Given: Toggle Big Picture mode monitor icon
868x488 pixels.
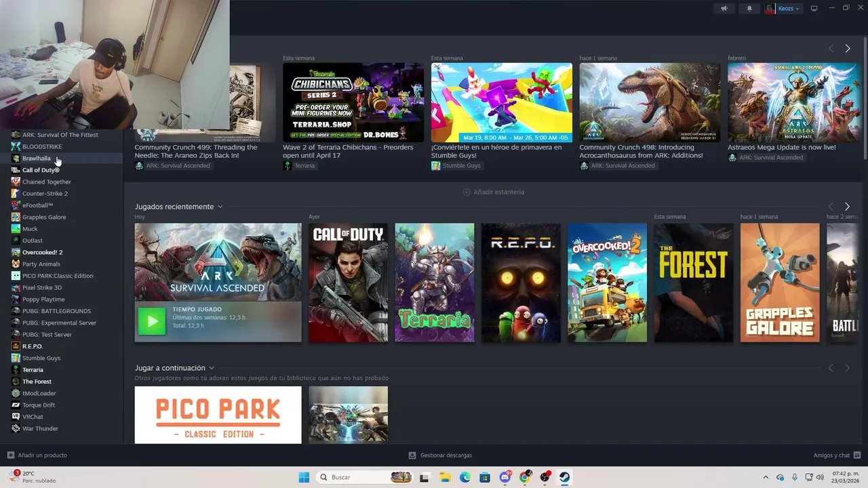Looking at the screenshot, I should click(814, 8).
